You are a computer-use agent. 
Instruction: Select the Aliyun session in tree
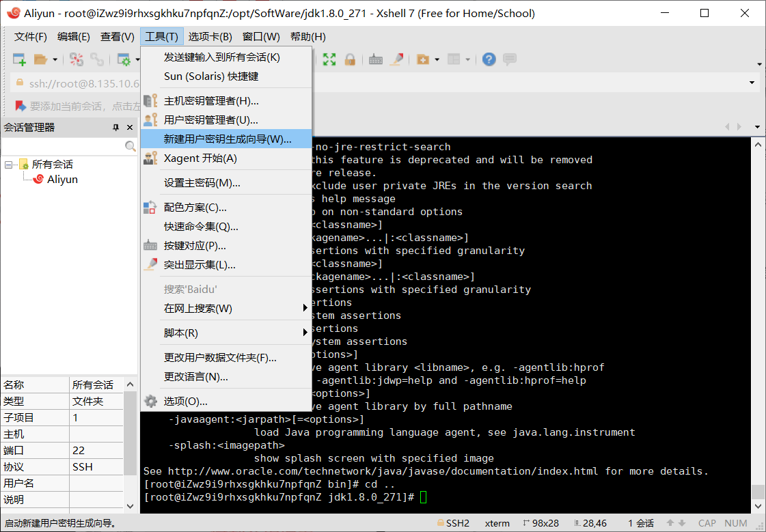click(x=62, y=180)
